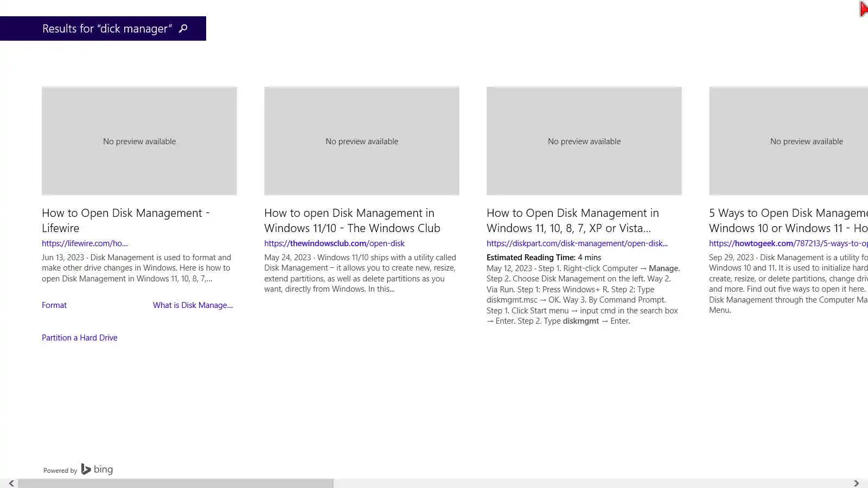Follow the thewindowsclub.com/open-disk URL
The width and height of the screenshot is (868, 488).
(334, 243)
